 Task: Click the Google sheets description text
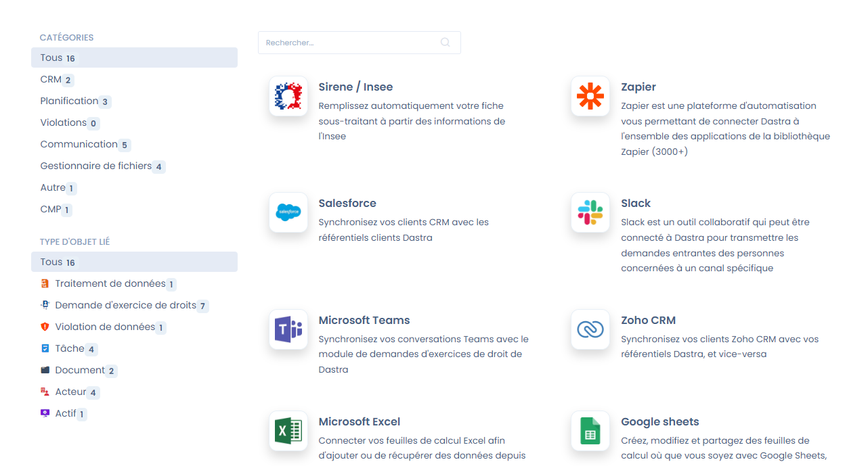click(724, 448)
